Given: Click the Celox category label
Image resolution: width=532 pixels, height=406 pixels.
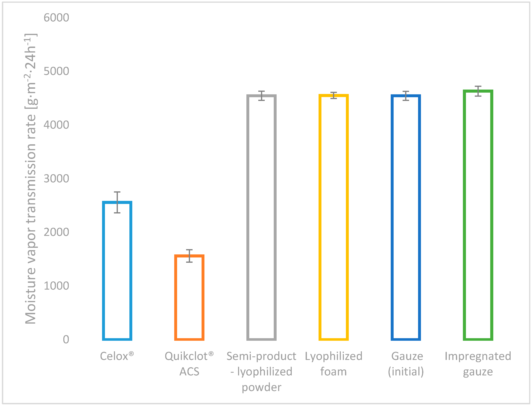Looking at the screenshot, I should (x=117, y=356).
